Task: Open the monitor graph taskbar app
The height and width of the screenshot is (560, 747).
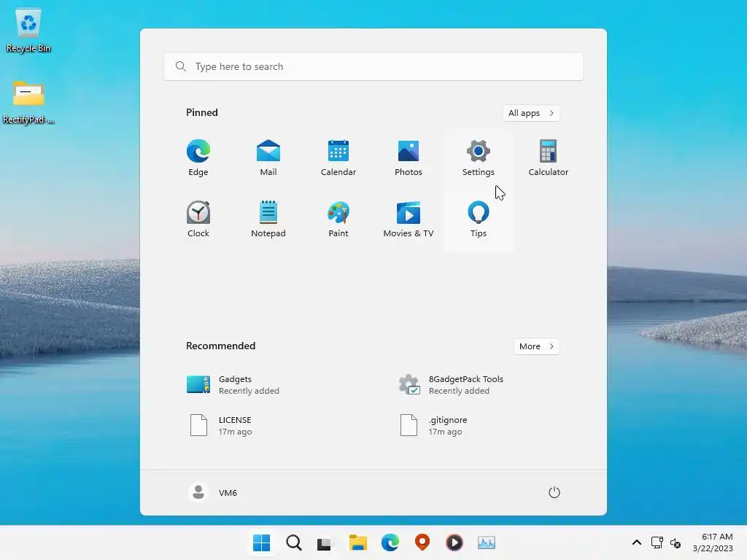Action: (x=487, y=542)
